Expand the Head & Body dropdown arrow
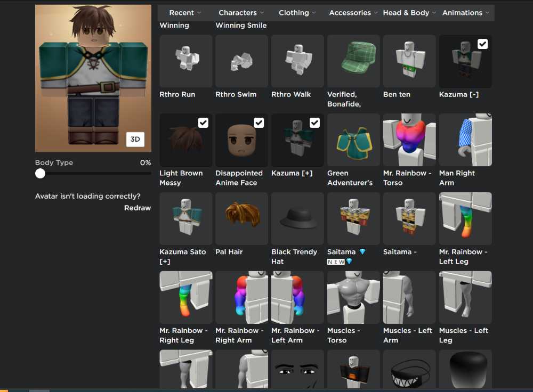This screenshot has height=392, width=533. pos(434,13)
